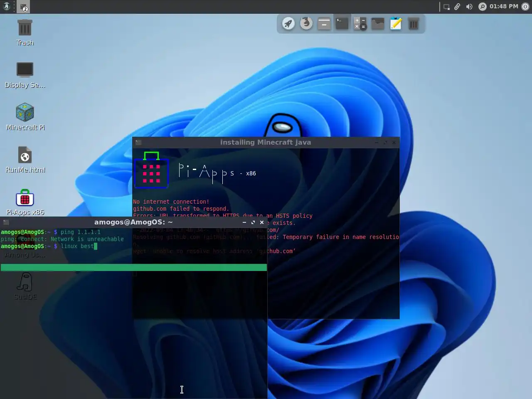
Task: Select the Pi-Apps x86 desktop icon
Action: coord(25,202)
